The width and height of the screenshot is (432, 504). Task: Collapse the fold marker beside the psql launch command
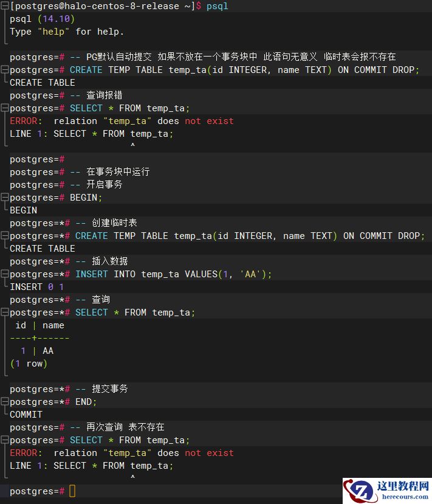pos(4,6)
